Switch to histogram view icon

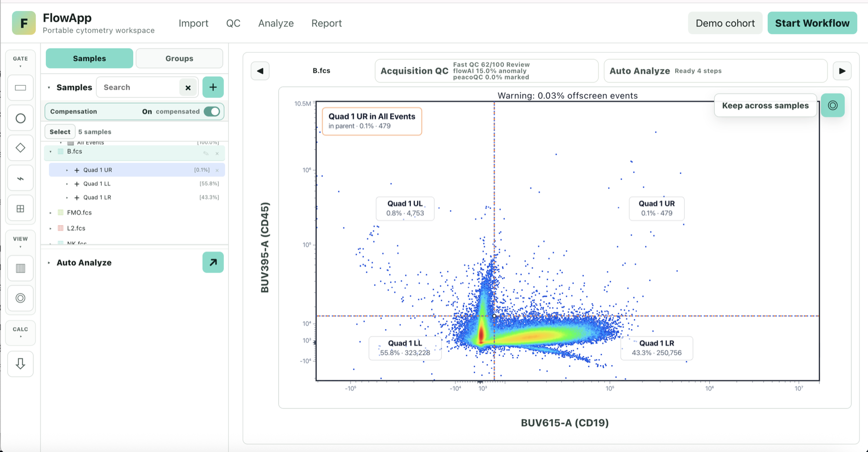20,268
